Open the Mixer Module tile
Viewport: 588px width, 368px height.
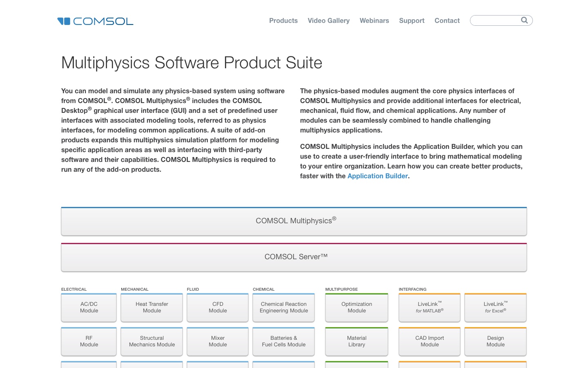(x=218, y=341)
